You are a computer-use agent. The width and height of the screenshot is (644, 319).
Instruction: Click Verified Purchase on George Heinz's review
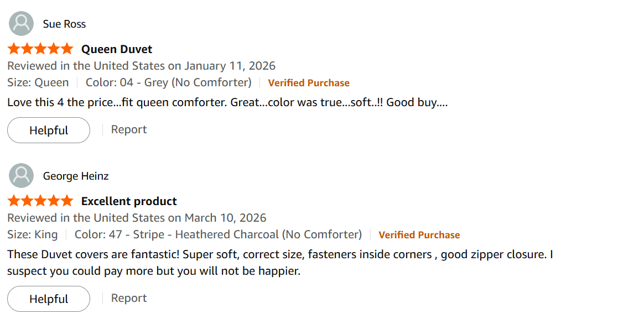[x=419, y=235]
